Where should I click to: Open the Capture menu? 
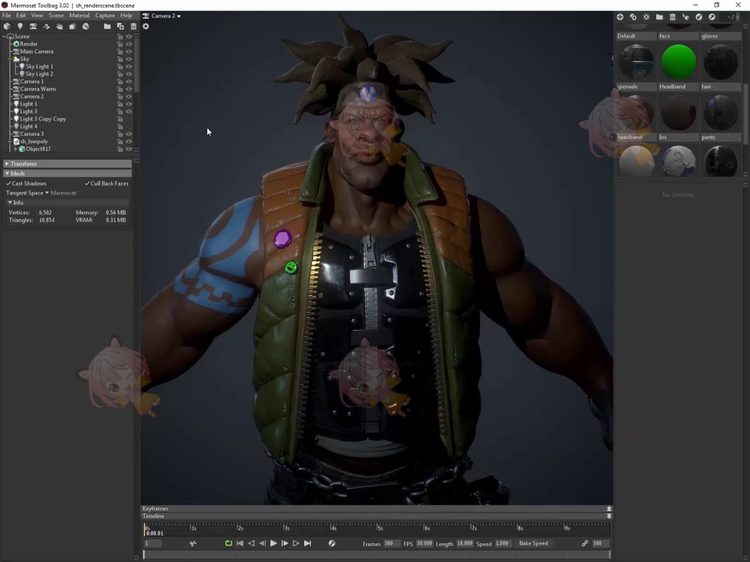[105, 15]
